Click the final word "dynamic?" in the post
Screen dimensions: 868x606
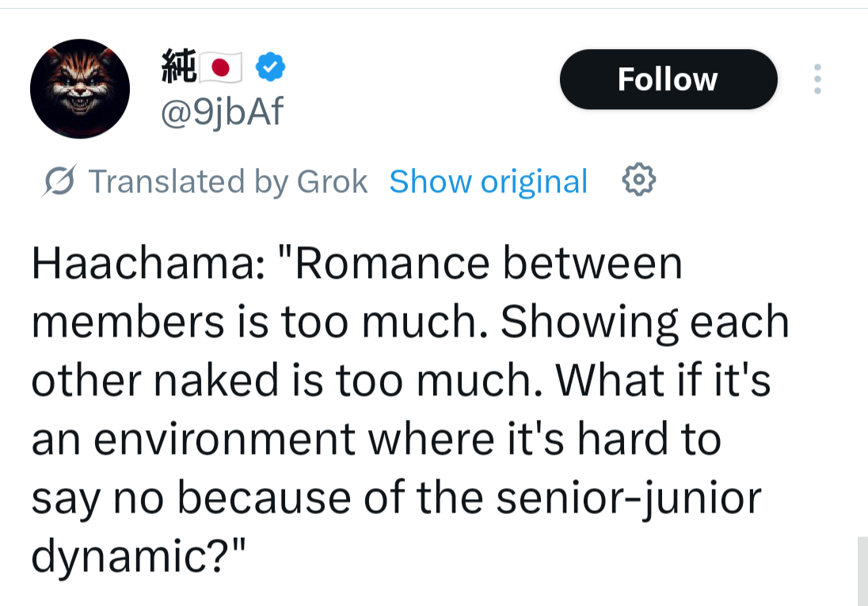pos(133,556)
